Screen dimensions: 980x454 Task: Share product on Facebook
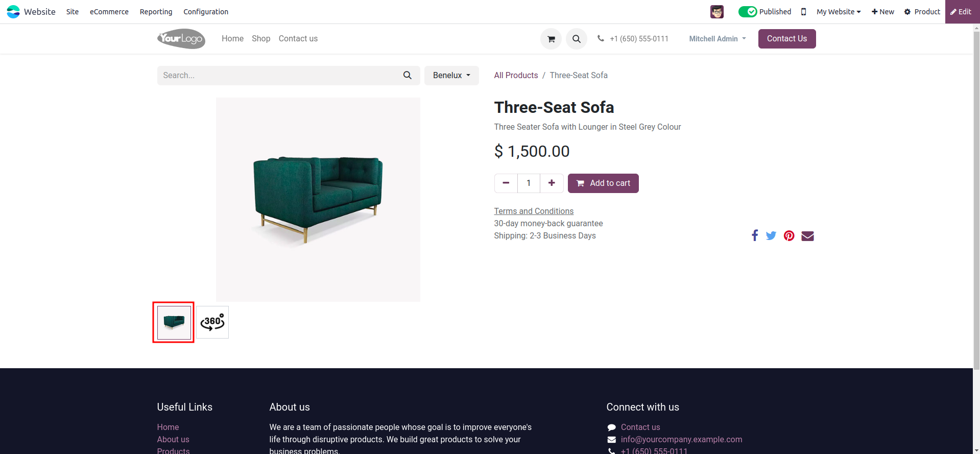754,235
